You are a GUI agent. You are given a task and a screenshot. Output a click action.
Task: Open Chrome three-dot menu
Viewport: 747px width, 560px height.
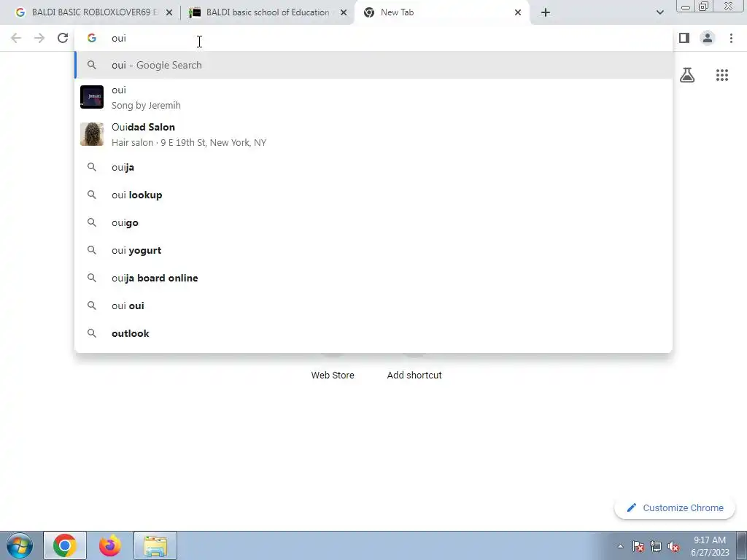tap(731, 38)
